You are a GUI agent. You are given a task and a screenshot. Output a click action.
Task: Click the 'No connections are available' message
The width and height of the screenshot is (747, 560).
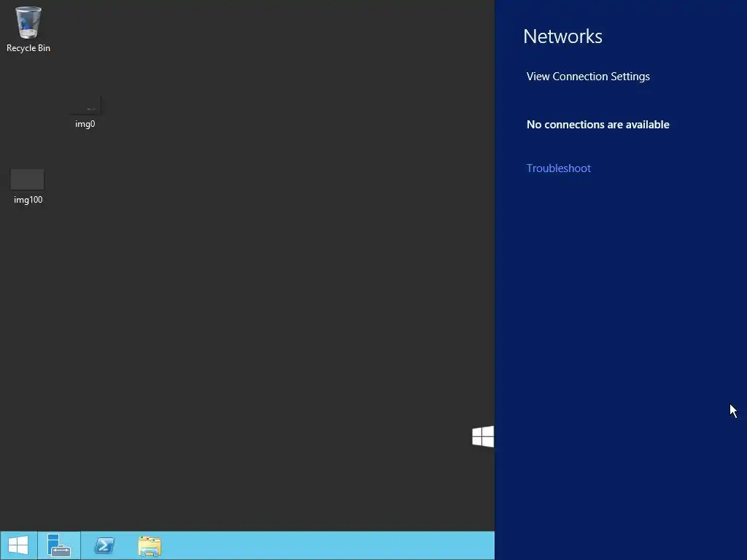point(598,125)
